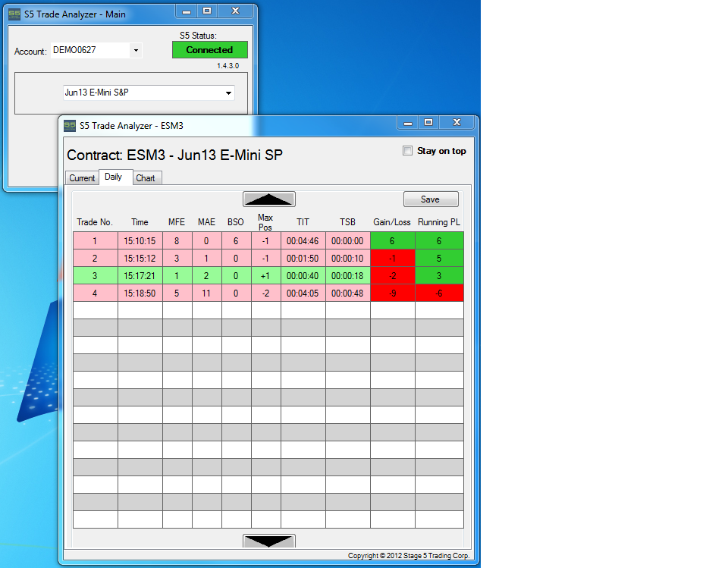
Task: Maximize the ESM3 Trade Analyzer window
Action: tap(428, 123)
